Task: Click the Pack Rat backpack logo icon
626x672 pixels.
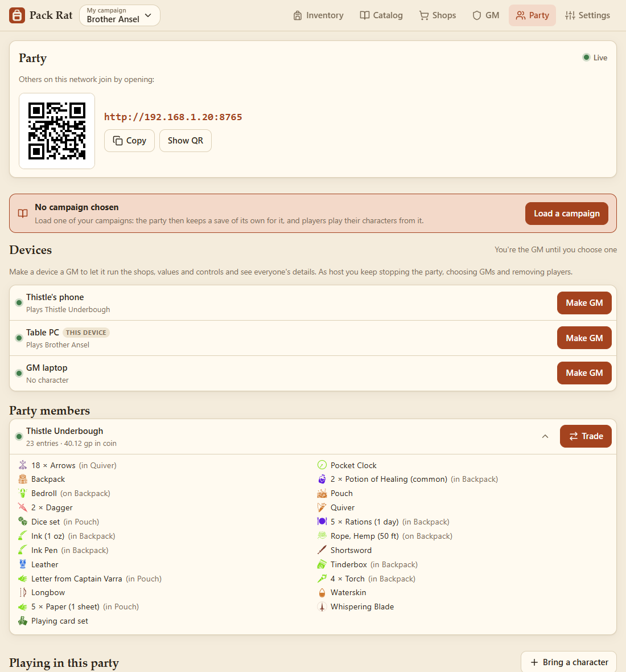Action: pos(17,15)
